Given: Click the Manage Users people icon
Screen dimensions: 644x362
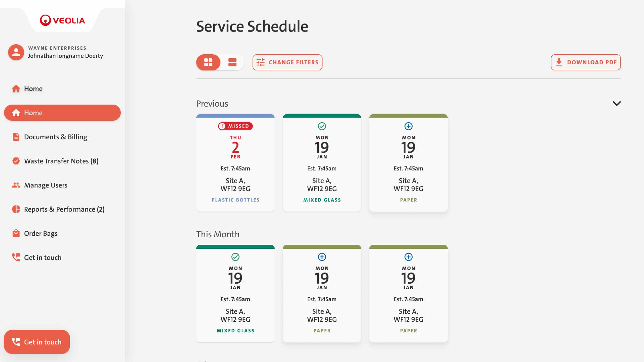Looking at the screenshot, I should point(16,185).
